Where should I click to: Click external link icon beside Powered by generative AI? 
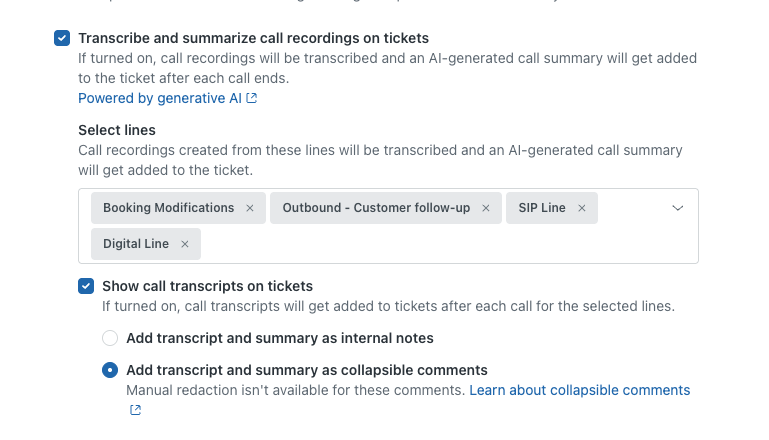coord(252,98)
